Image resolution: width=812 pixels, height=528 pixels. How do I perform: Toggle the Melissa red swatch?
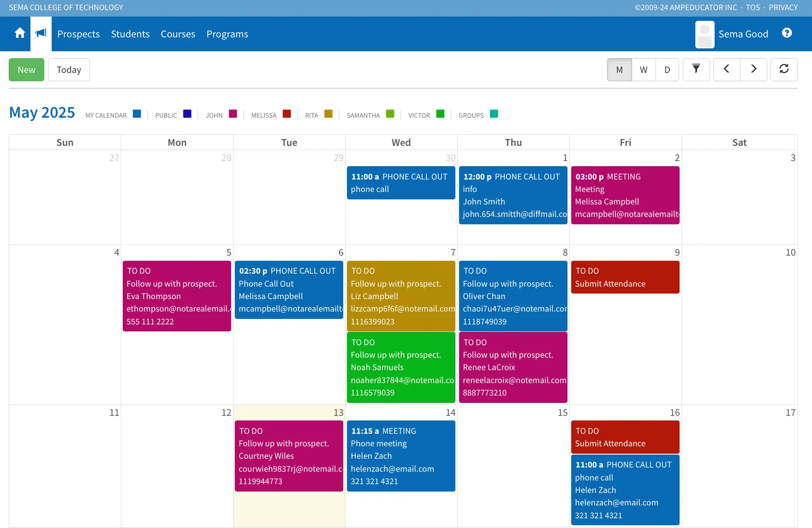coord(287,114)
